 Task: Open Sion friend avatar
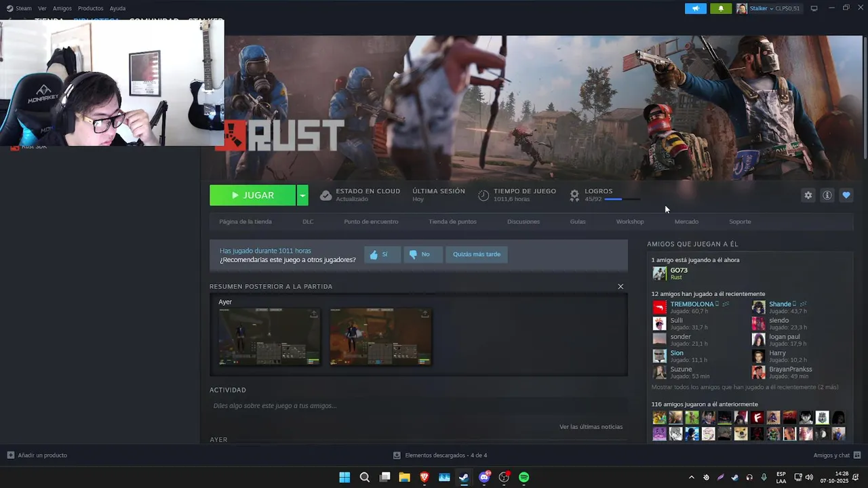pyautogui.click(x=659, y=356)
